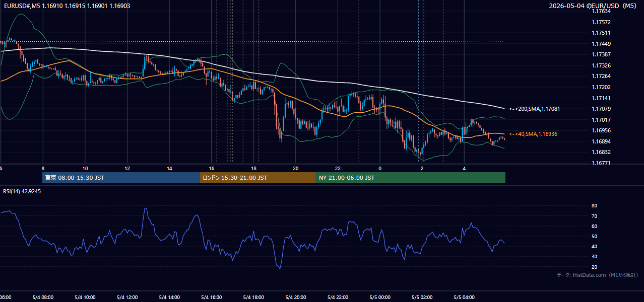Select the Tokyo 08:00-15:30 JST session bar

[x=121, y=178]
